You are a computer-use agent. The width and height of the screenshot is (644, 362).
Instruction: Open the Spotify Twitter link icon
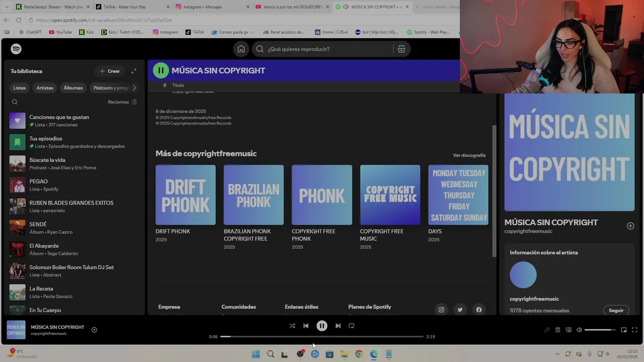[460, 310]
